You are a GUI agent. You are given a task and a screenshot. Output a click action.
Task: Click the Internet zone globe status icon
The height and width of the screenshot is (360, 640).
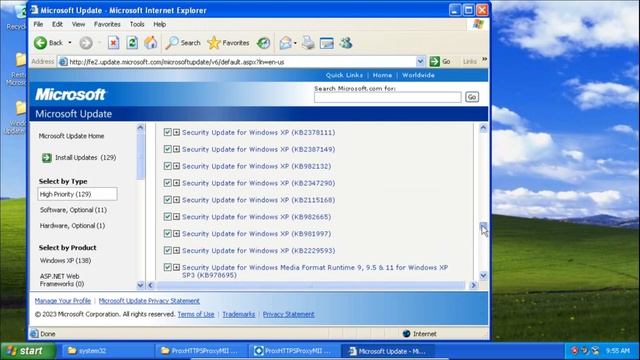pyautogui.click(x=406, y=334)
